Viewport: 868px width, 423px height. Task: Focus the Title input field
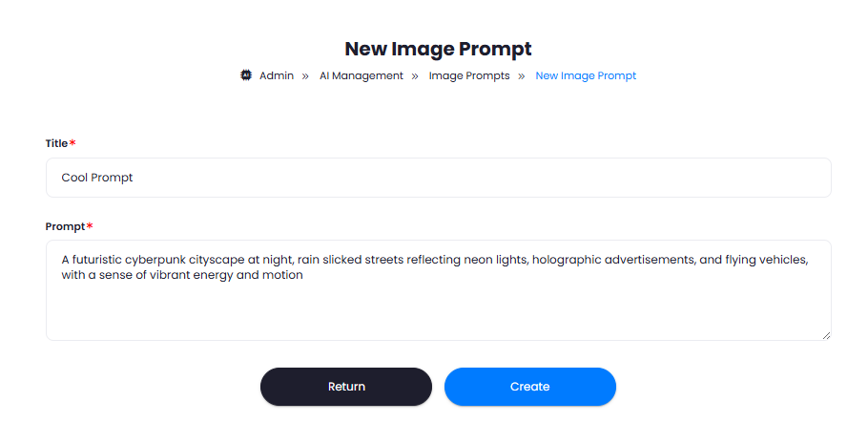pyautogui.click(x=439, y=178)
